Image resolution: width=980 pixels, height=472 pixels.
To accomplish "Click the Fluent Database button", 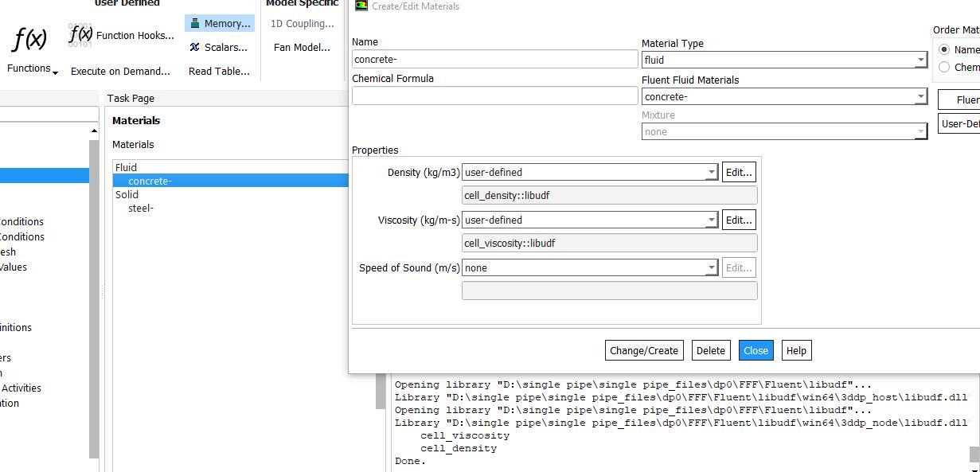I will point(959,99).
